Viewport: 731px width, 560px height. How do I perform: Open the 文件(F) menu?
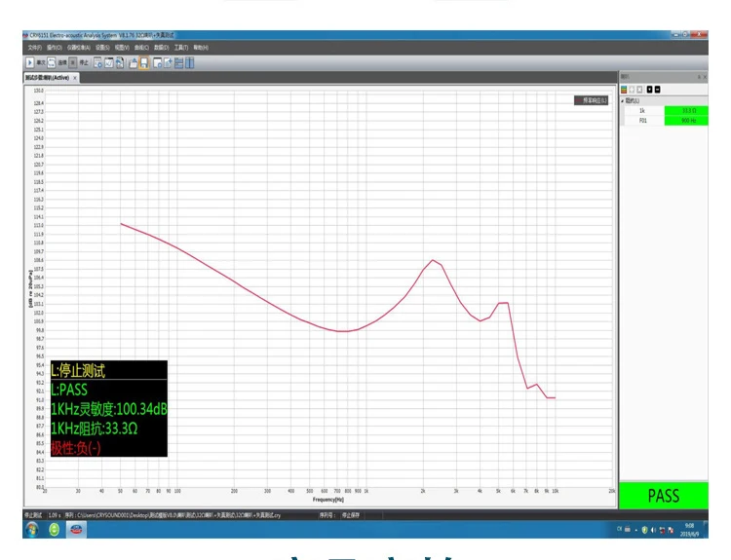pyautogui.click(x=34, y=48)
